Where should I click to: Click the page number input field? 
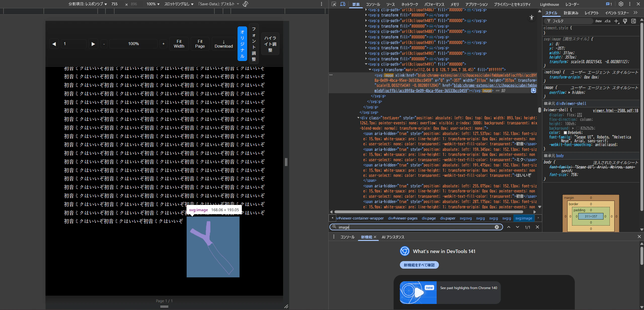pyautogui.click(x=74, y=44)
